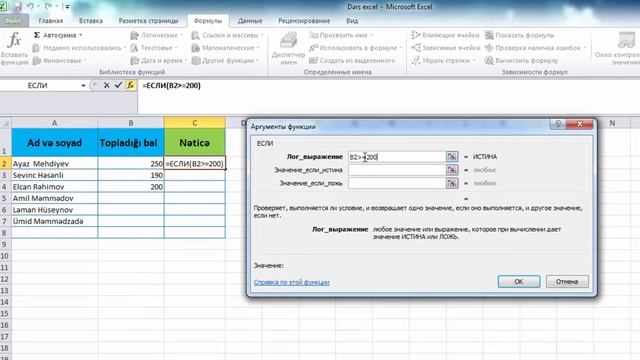Click the Redo icon in quick access toolbar
Viewport: 640px width, 360px height.
(x=48, y=7)
